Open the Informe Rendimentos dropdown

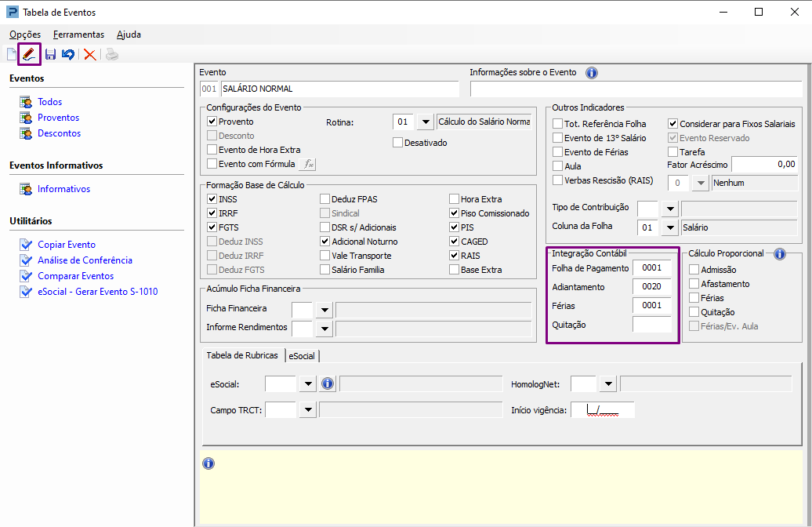[x=324, y=329]
